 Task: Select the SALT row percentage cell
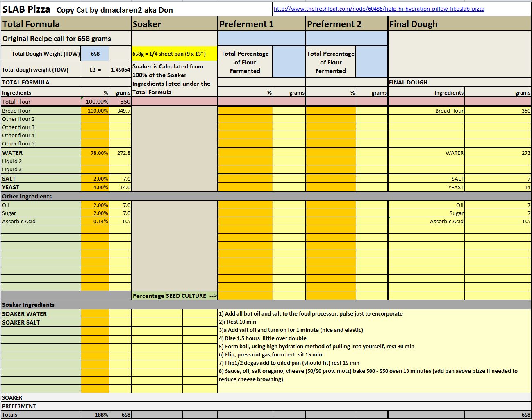coord(95,179)
